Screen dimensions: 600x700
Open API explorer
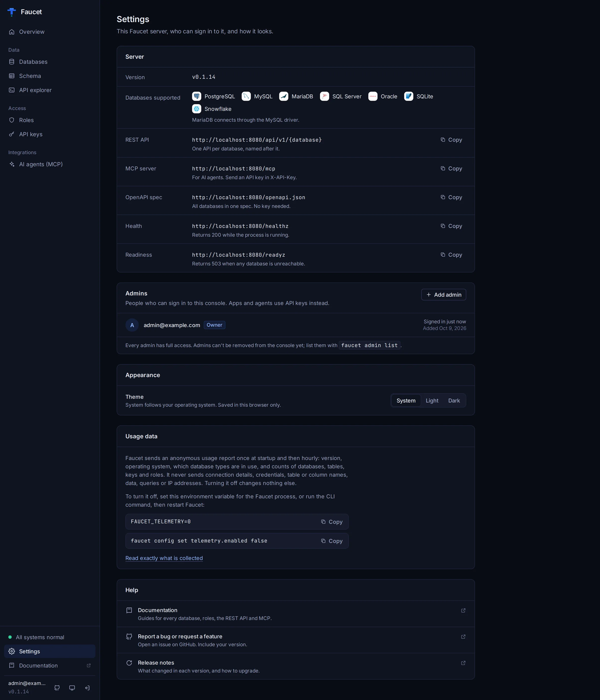(50, 90)
